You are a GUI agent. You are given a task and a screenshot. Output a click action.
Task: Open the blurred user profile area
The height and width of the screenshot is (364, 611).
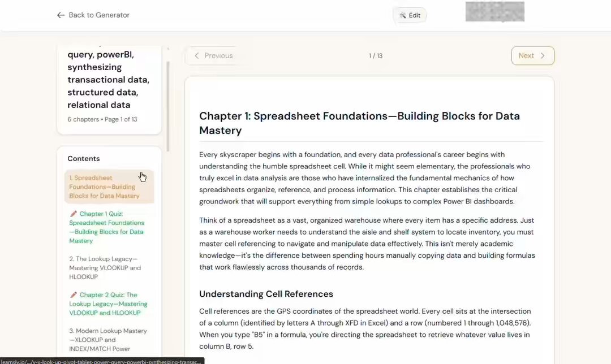pos(494,12)
